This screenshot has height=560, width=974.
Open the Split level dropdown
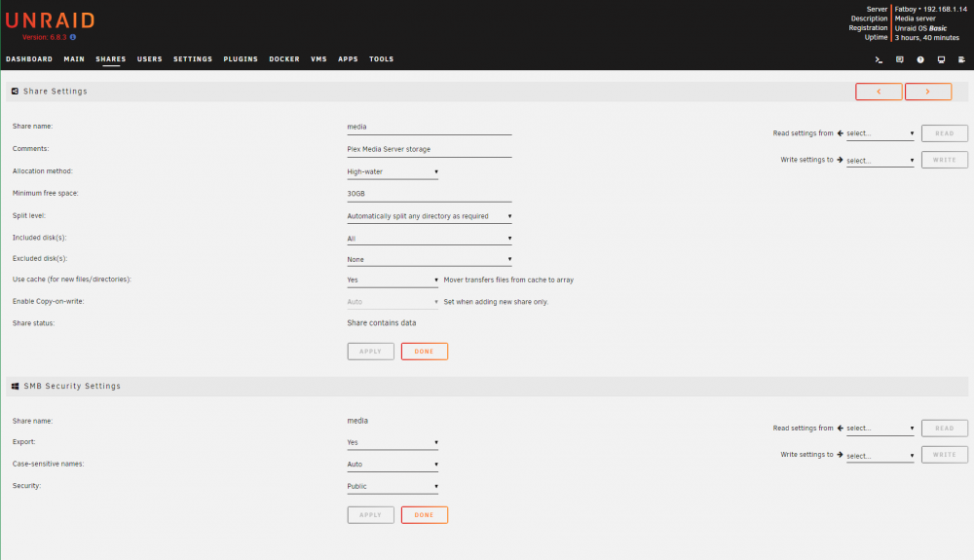click(430, 216)
